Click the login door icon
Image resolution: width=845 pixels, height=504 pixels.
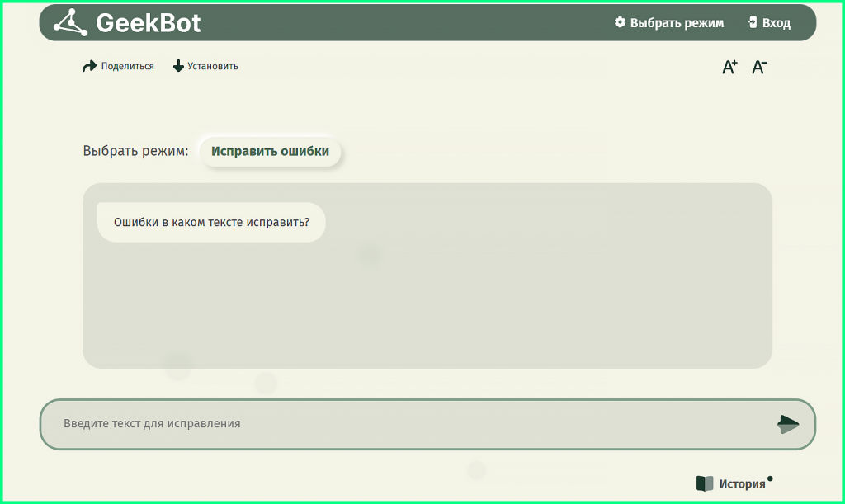coord(753,22)
